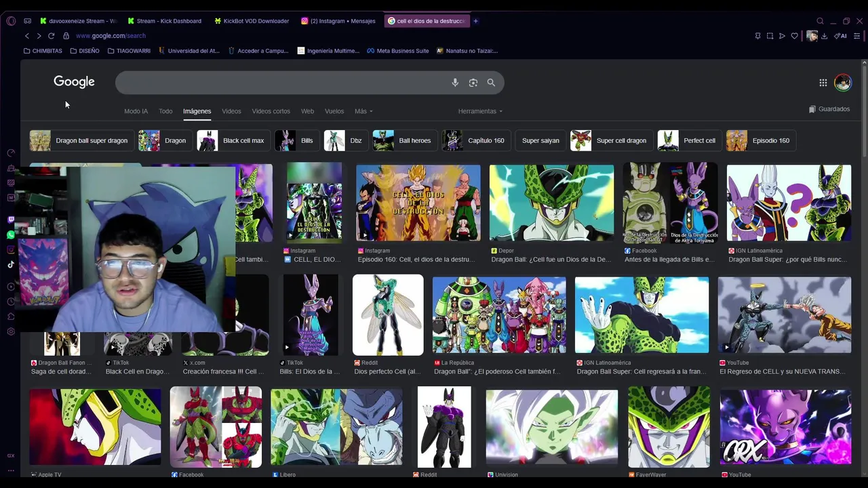Switch to the Instagram Mensajes tab
This screenshot has height=488, width=868.
338,21
